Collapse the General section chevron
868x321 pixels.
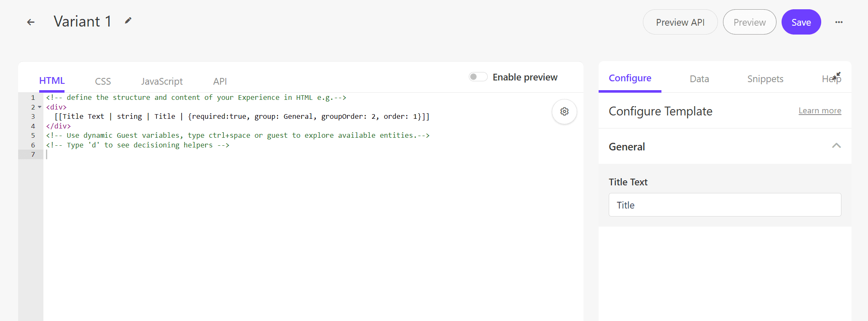tap(836, 146)
